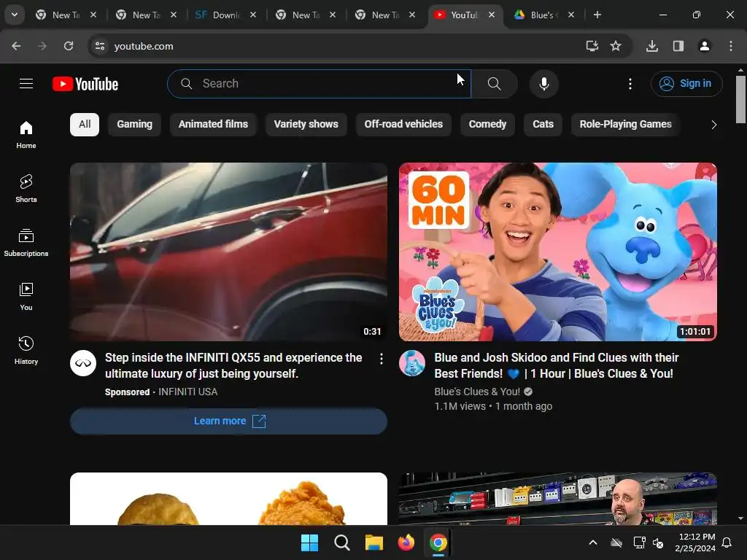Screen dimensions: 747x560
Task: Install YouTube app icon in address bar
Action: [592, 46]
